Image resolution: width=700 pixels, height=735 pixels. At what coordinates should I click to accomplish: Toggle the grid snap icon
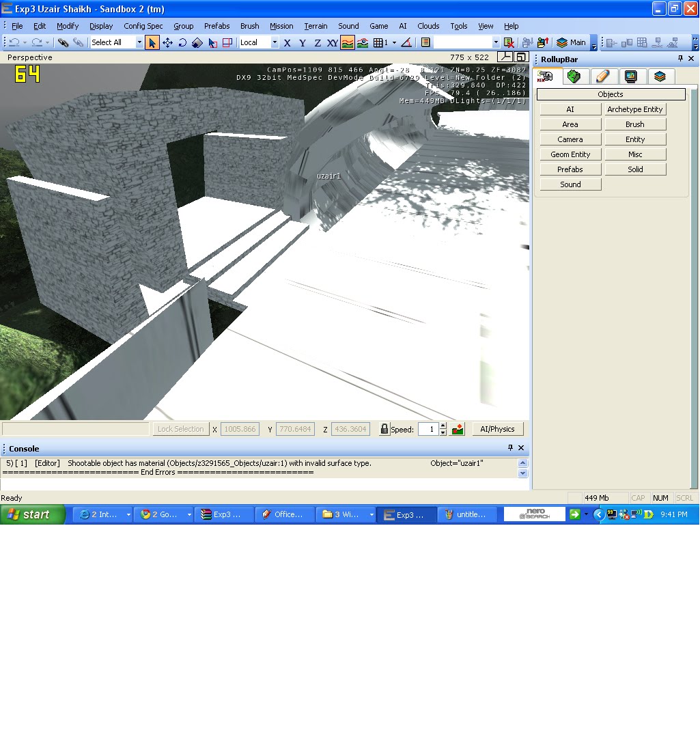click(379, 42)
